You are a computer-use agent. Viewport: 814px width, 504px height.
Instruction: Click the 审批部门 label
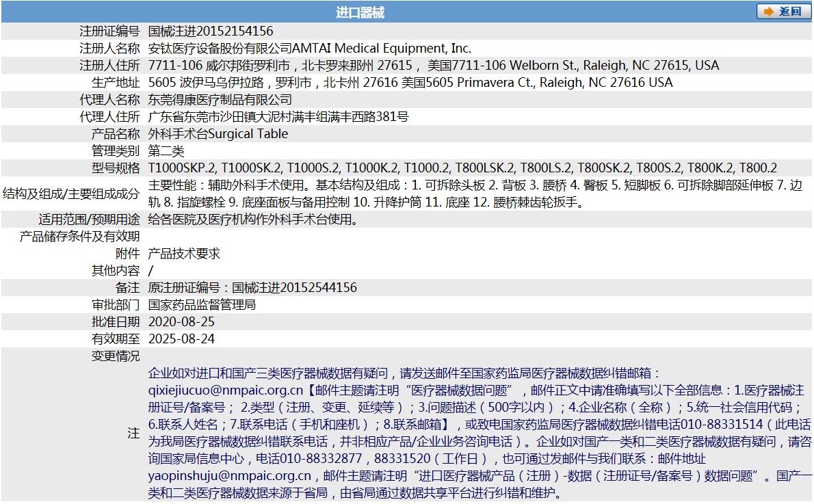coord(116,305)
